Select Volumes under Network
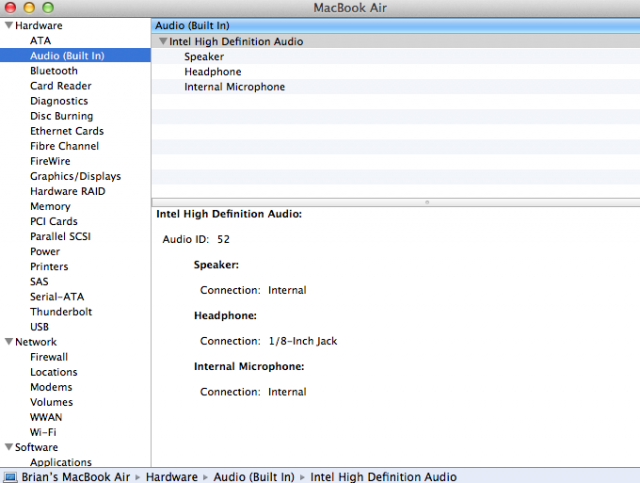The width and height of the screenshot is (640, 483). 51,402
